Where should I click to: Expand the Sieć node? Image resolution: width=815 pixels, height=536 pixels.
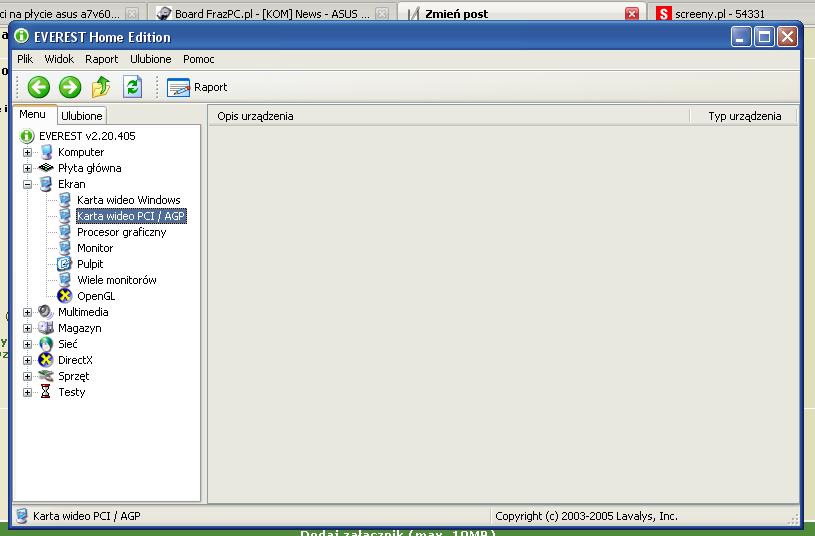[28, 344]
